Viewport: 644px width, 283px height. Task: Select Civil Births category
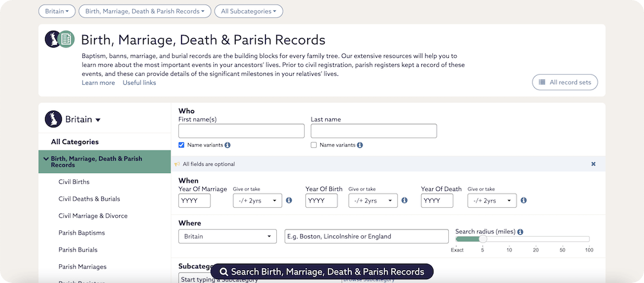click(x=74, y=182)
